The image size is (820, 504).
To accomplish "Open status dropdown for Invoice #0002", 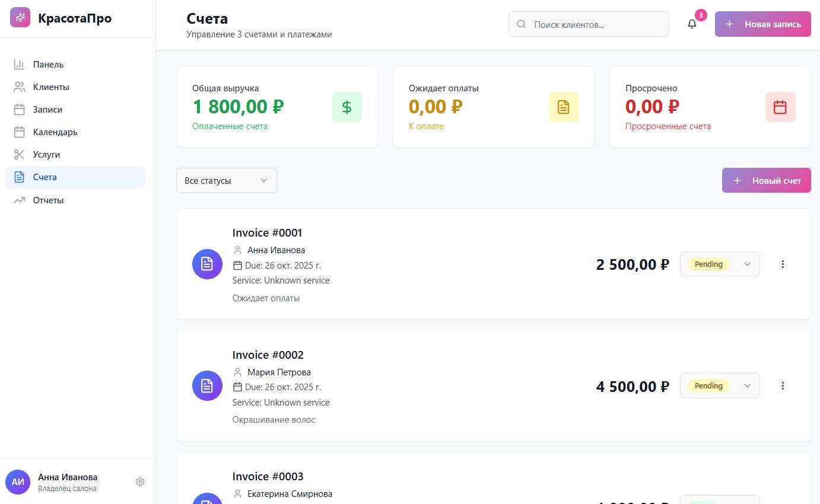I will pyautogui.click(x=719, y=385).
